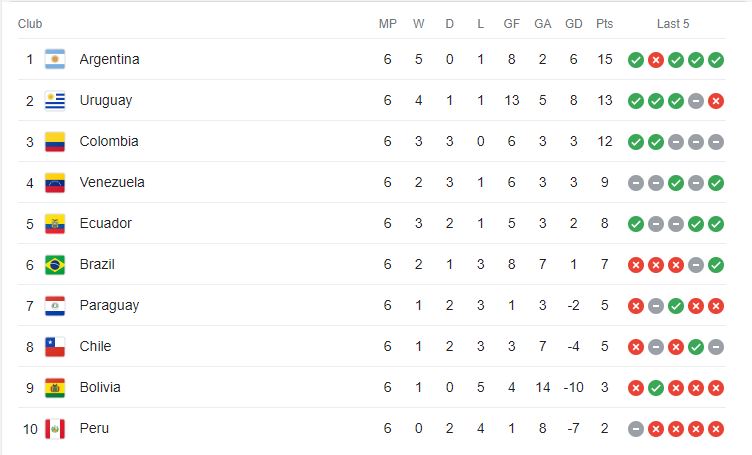Click the Uruguay flag icon
Screen dimensions: 752x455
pos(55,101)
